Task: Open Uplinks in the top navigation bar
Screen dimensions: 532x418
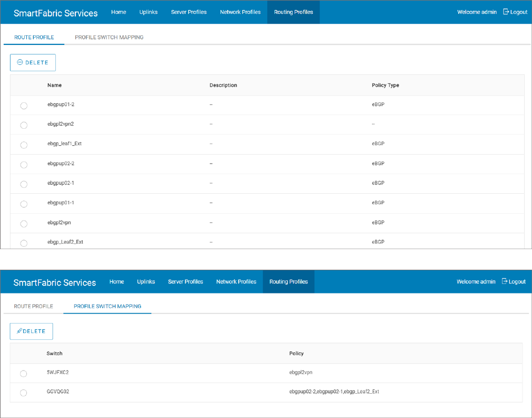Action: (148, 12)
